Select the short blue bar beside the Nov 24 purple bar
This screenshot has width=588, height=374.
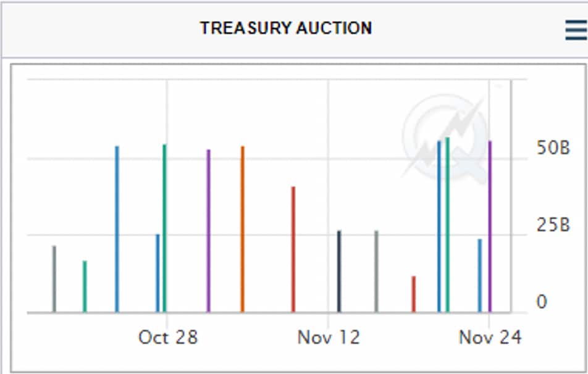coord(479,275)
